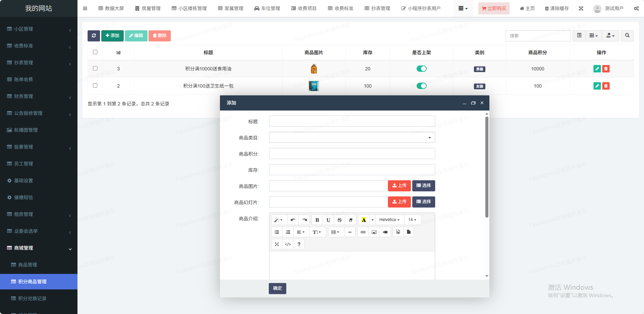Screen dimensions: 644x314
Task: Open the Helvetica font family dropdown
Action: (x=389, y=220)
